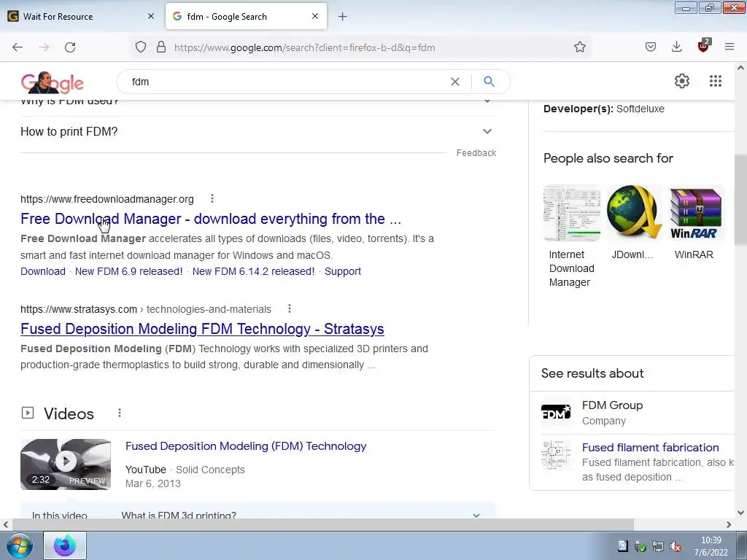
Task: Click the 'Solid Concepts' channel text
Action: 210,470
